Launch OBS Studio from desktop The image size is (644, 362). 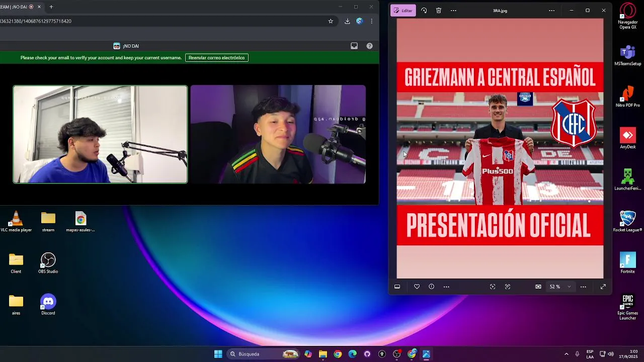[48, 263]
